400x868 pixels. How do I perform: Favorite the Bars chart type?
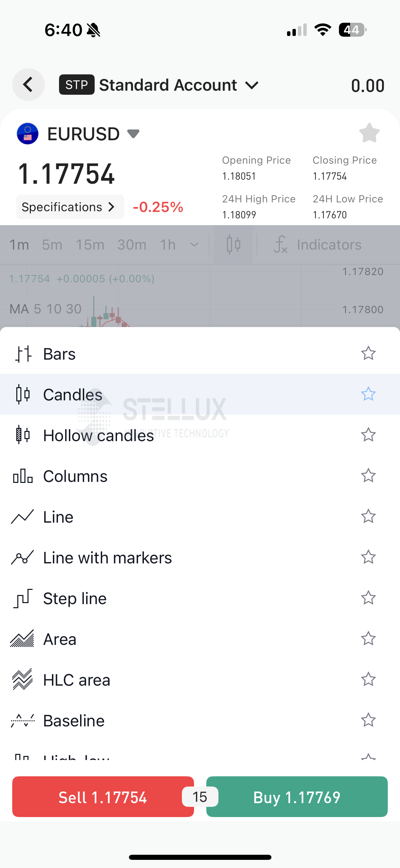coord(368,353)
